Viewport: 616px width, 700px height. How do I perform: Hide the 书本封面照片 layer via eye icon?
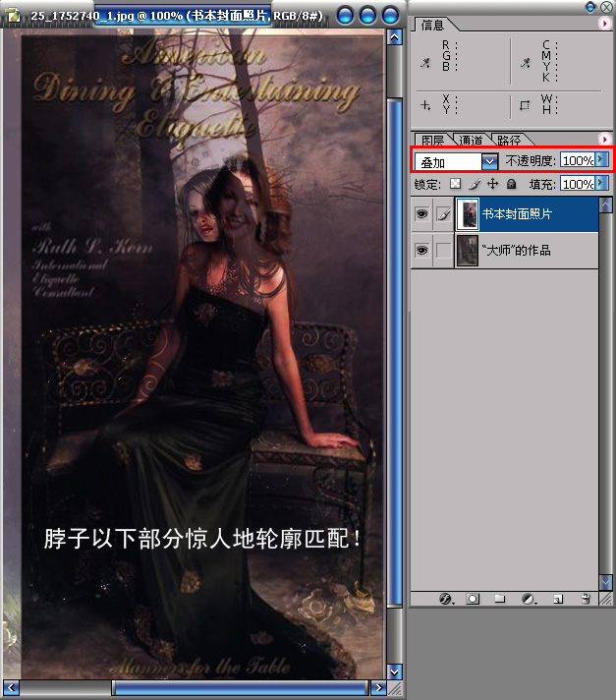[x=421, y=214]
